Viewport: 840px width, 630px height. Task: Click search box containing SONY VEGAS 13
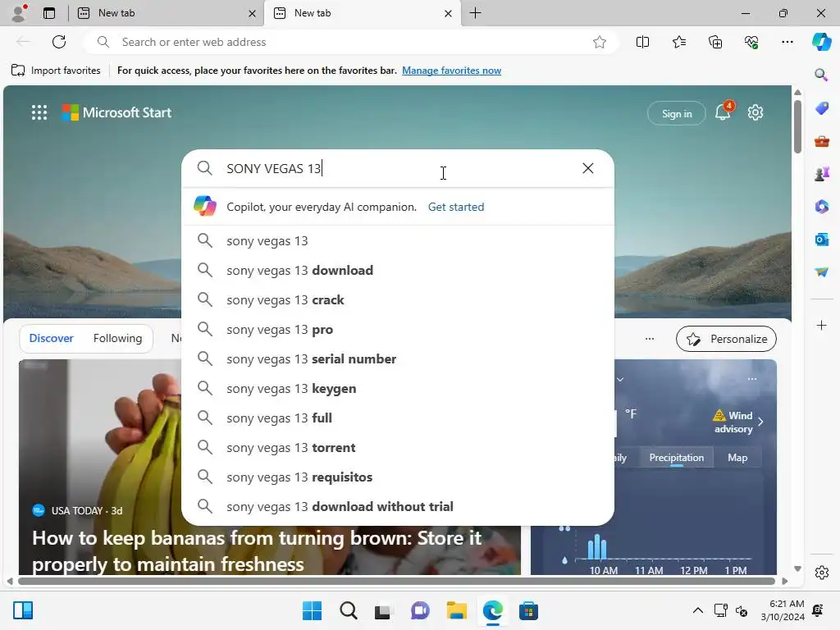point(398,168)
